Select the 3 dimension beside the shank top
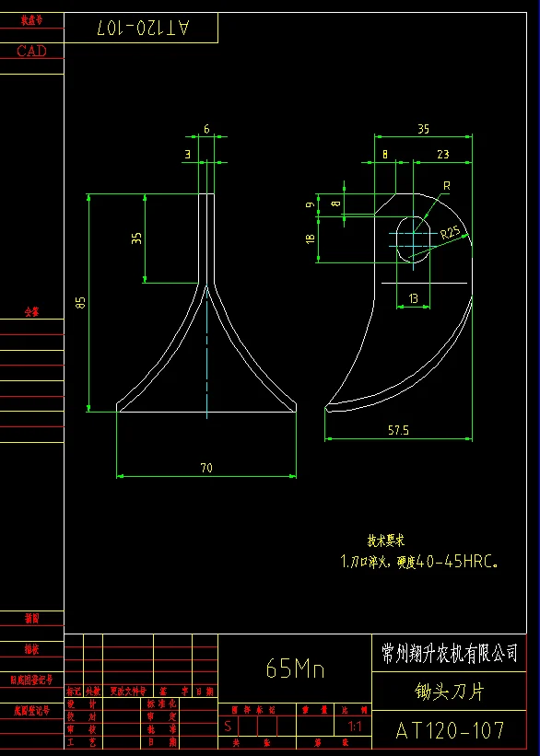540x756 pixels. coord(188,155)
